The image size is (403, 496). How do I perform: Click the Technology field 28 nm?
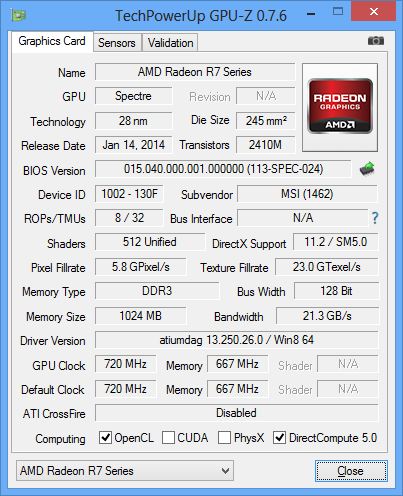133,121
